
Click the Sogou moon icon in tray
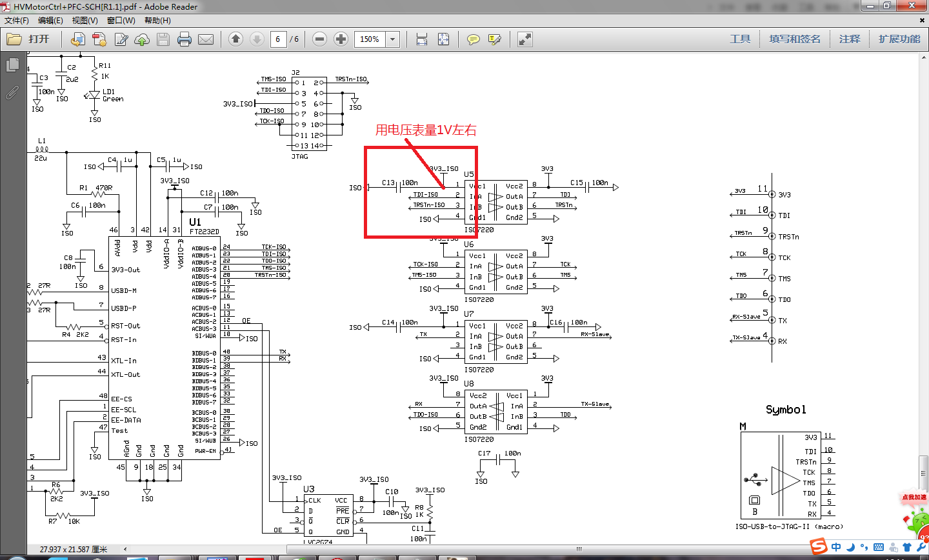click(x=850, y=547)
